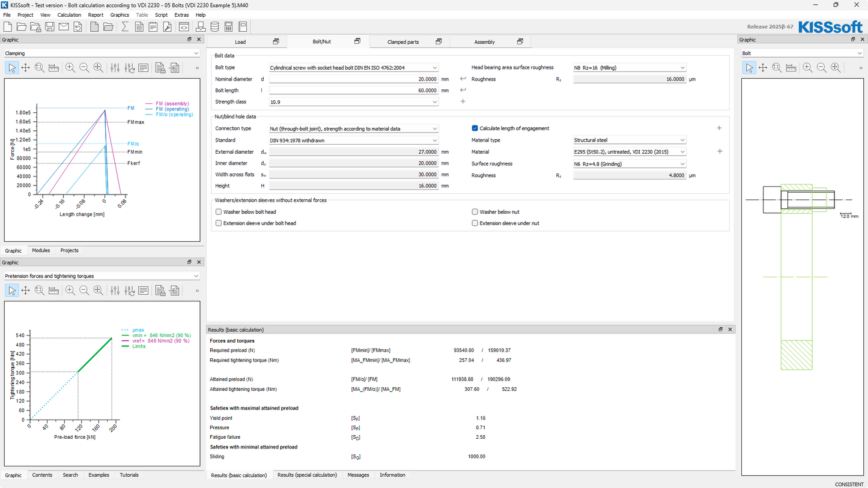Click the calculator icon in main toolbar
The height and width of the screenshot is (488, 868).
[x=229, y=26]
